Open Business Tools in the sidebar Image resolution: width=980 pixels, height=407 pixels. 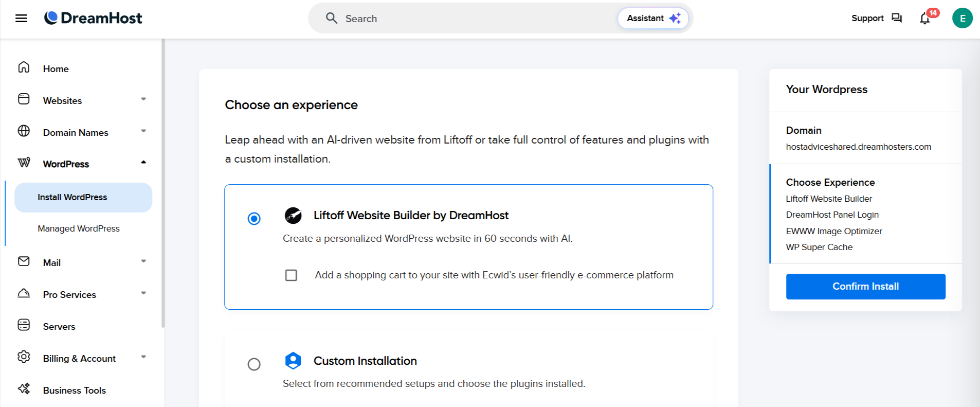(75, 391)
